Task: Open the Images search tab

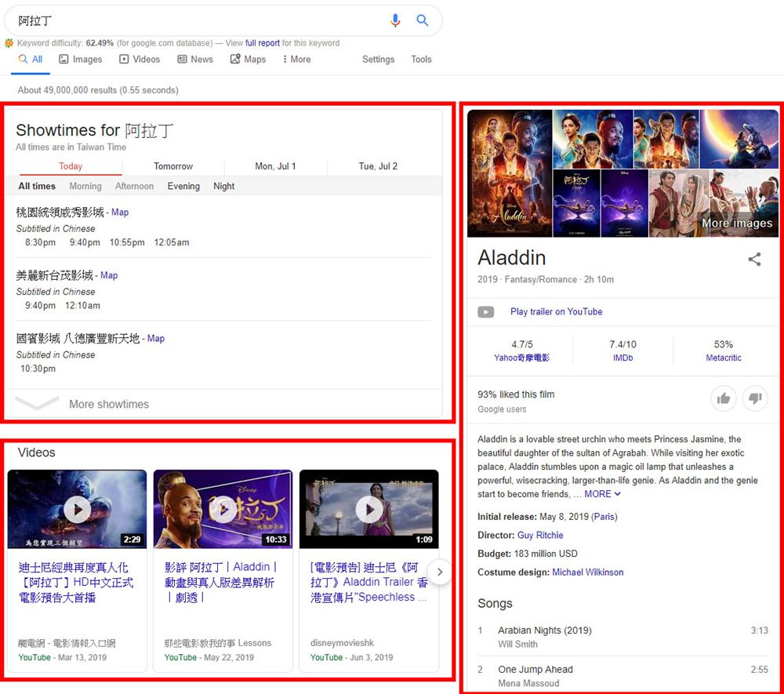Action: (x=81, y=60)
